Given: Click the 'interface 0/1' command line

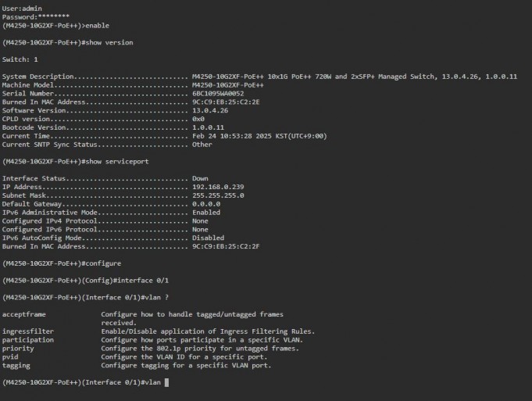Looking at the screenshot, I should (x=85, y=281).
